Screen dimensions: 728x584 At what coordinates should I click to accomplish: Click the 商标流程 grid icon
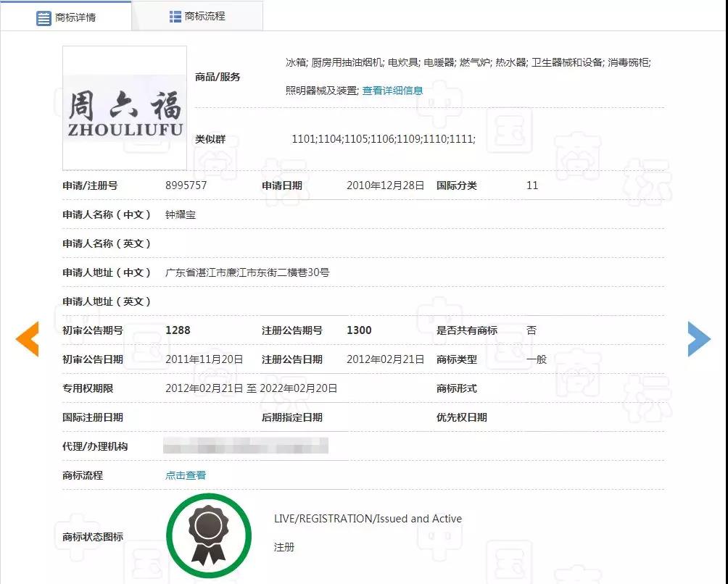click(175, 17)
